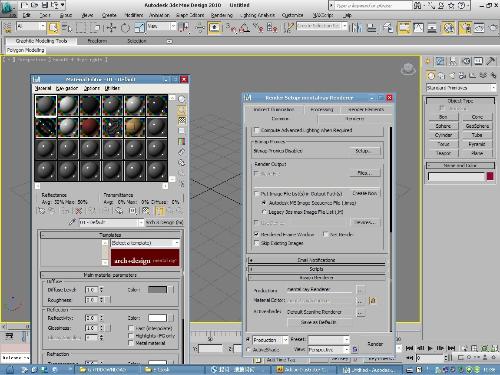The height and width of the screenshot is (375, 500).
Task: Open the Standard Primitives dropdown
Action: 461,88
